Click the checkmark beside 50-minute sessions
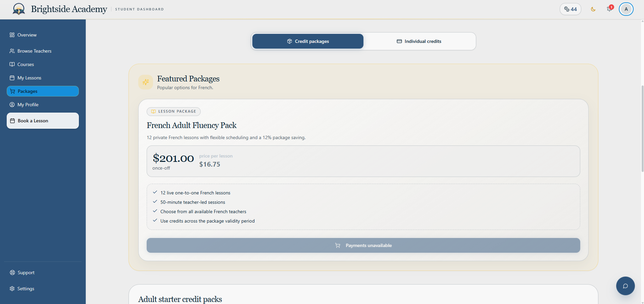Viewport: 644px width, 304px height. pos(155,202)
